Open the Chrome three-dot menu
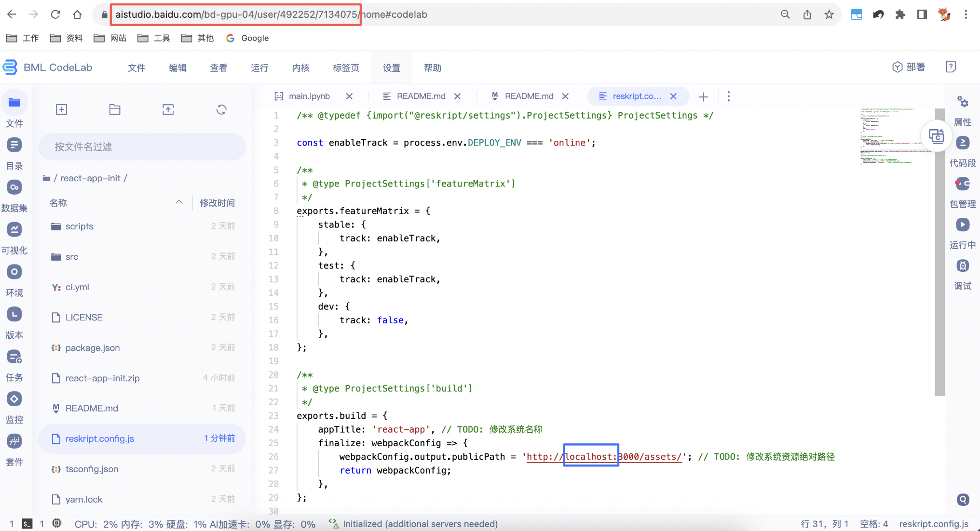 [x=966, y=14]
